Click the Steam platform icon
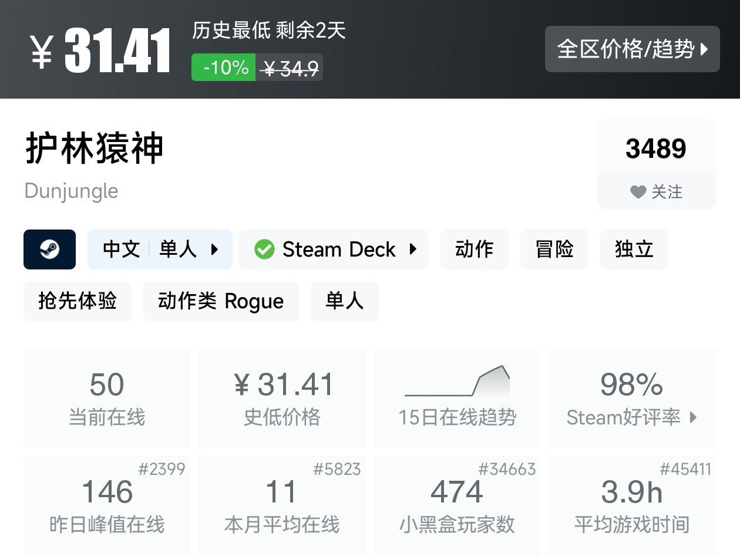Viewport: 740px width, 560px height. (49, 249)
